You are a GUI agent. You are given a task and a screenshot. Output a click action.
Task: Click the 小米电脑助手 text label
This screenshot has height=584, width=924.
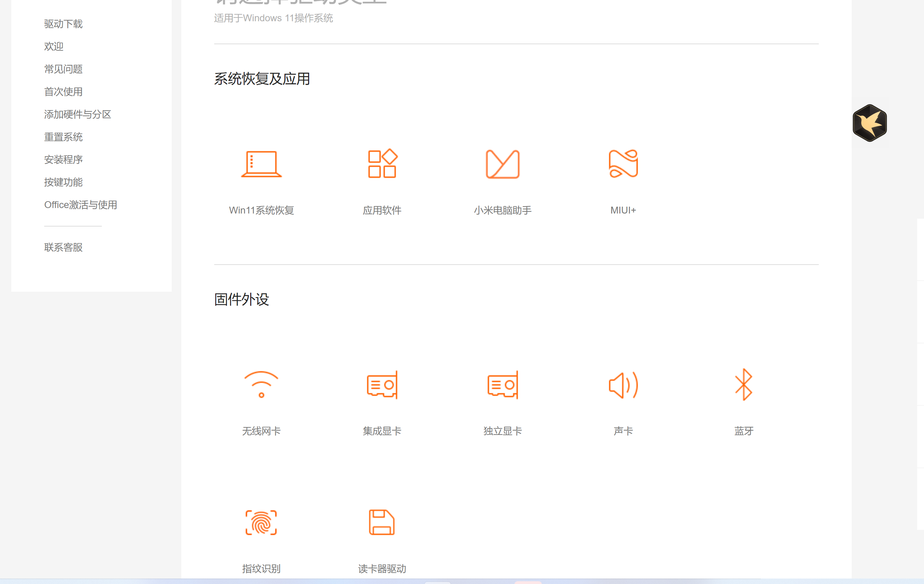pos(503,210)
